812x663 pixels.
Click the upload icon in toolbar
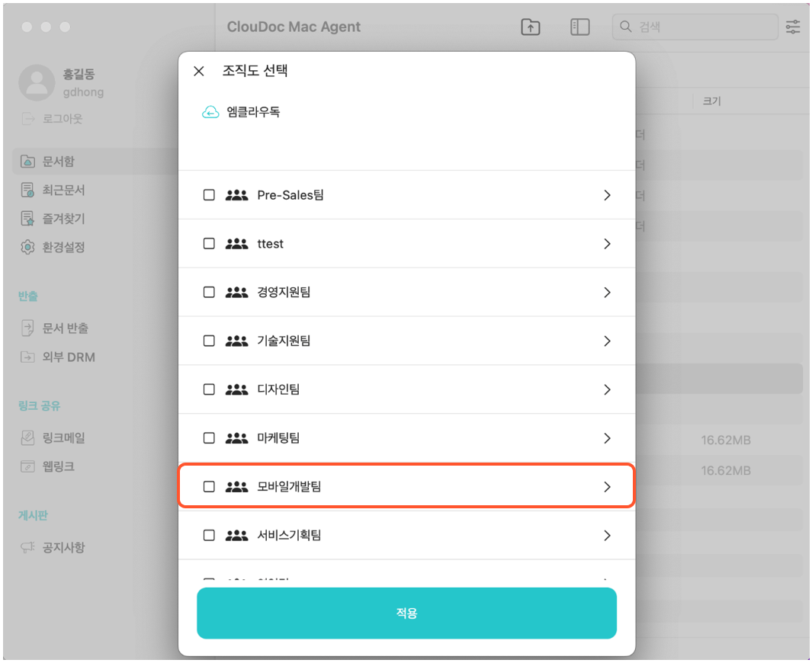(531, 27)
